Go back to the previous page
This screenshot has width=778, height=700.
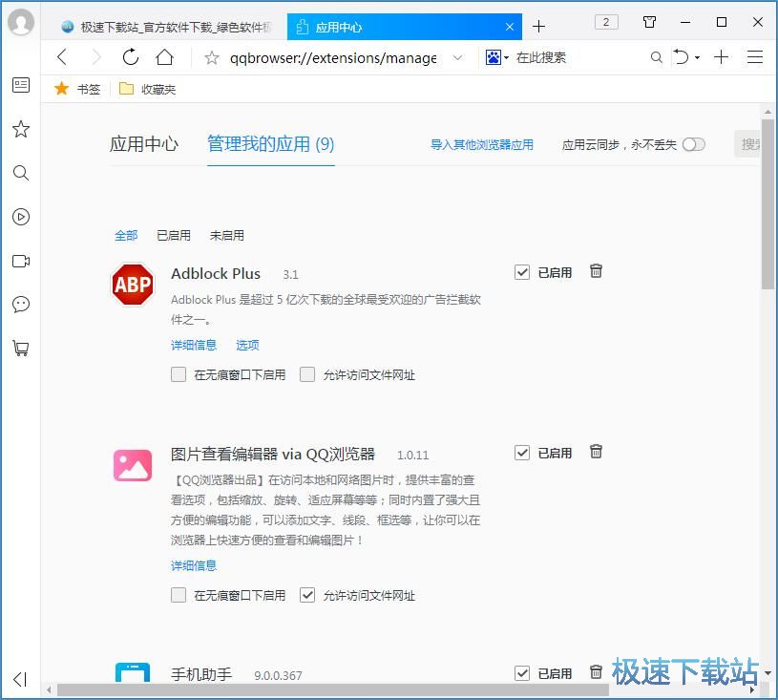tap(62, 57)
